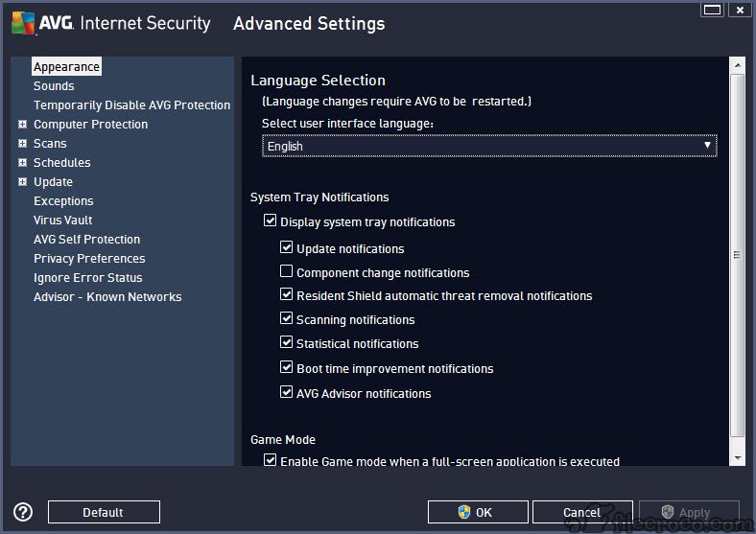Select Scans category
This screenshot has width=756, height=534.
[x=50, y=143]
